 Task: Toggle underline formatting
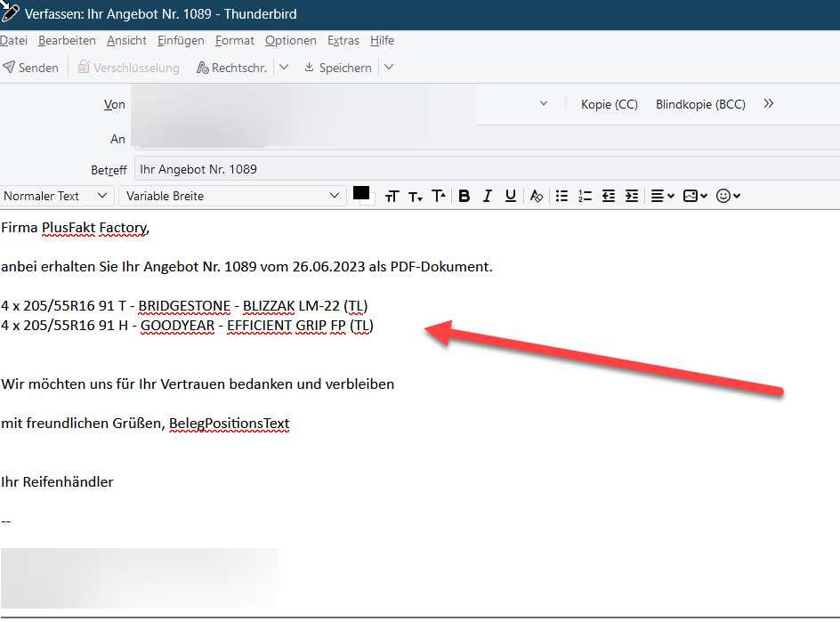pos(511,196)
